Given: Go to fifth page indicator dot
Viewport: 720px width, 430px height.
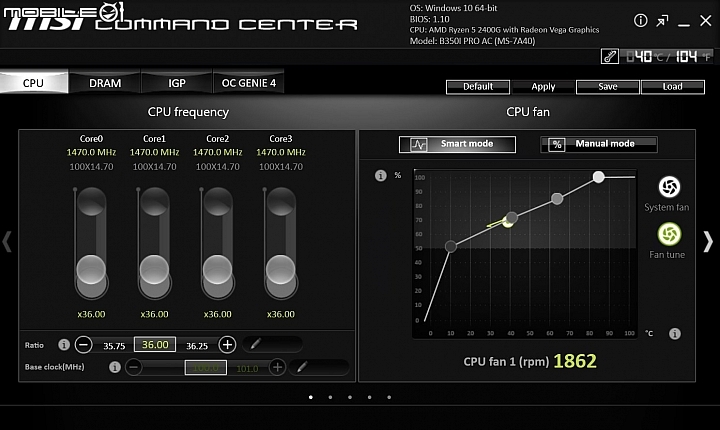Looking at the screenshot, I should click(x=389, y=397).
